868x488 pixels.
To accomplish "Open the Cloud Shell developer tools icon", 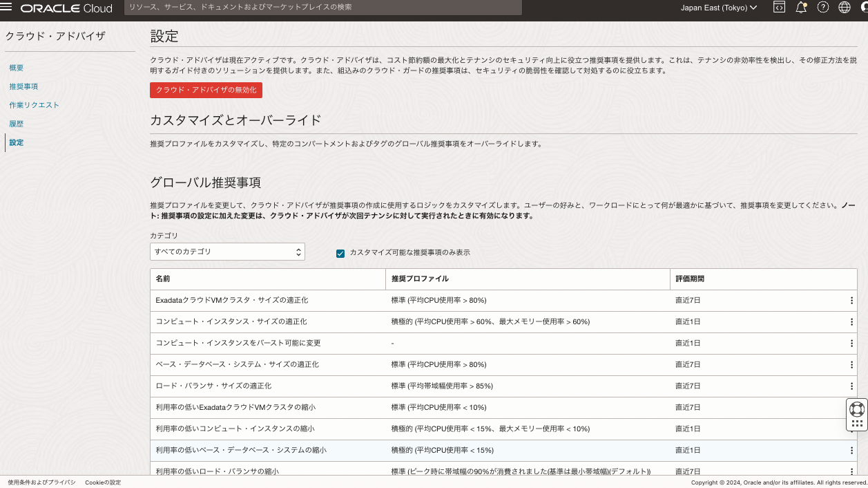I will pos(778,8).
